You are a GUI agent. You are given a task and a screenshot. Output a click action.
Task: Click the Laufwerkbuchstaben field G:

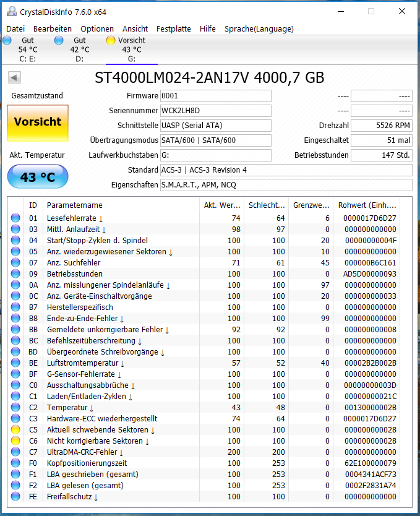(x=216, y=155)
